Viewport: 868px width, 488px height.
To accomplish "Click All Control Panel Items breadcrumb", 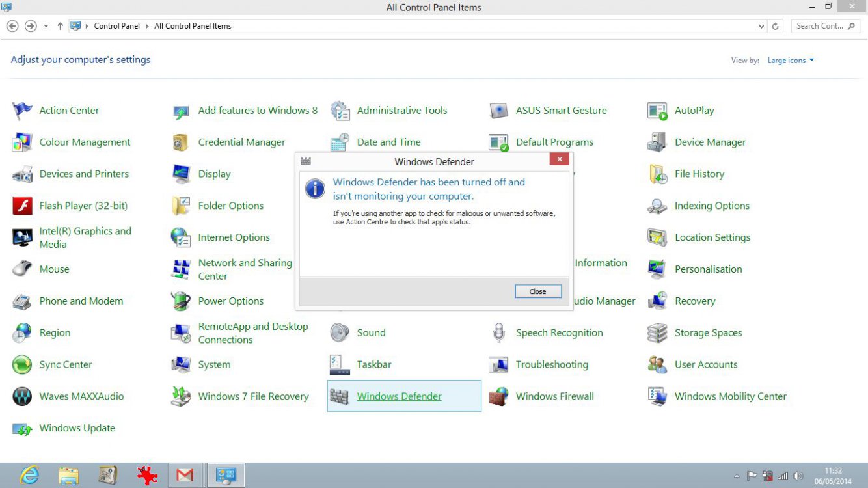I will pos(193,26).
